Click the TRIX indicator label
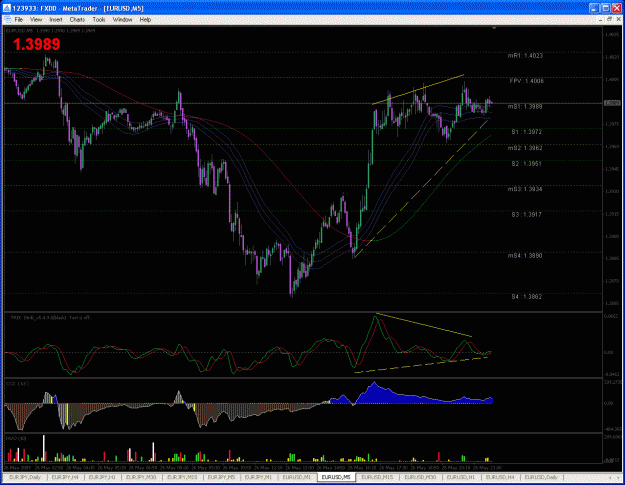 point(51,318)
